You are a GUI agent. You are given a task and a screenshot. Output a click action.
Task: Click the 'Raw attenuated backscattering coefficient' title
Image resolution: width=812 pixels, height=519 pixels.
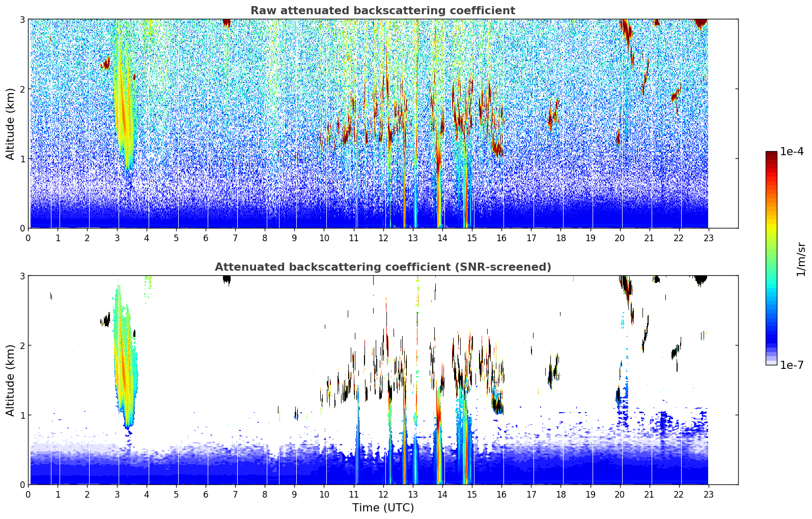[x=382, y=11]
